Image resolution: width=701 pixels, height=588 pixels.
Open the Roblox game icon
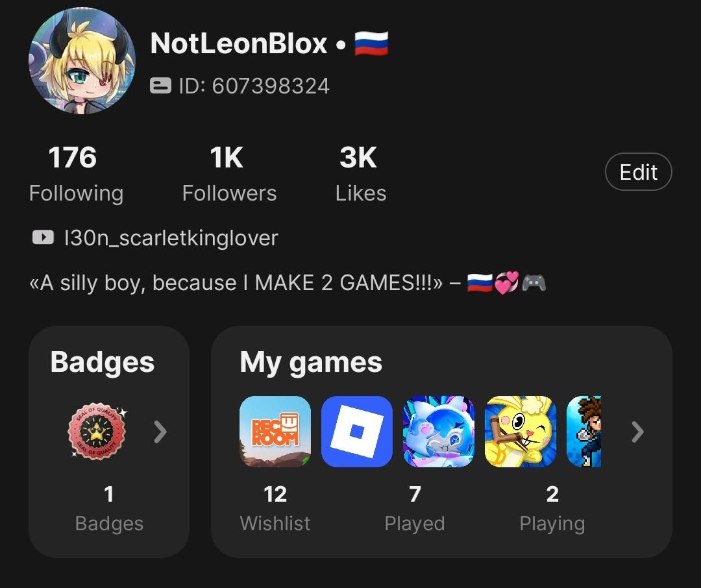pos(357,432)
